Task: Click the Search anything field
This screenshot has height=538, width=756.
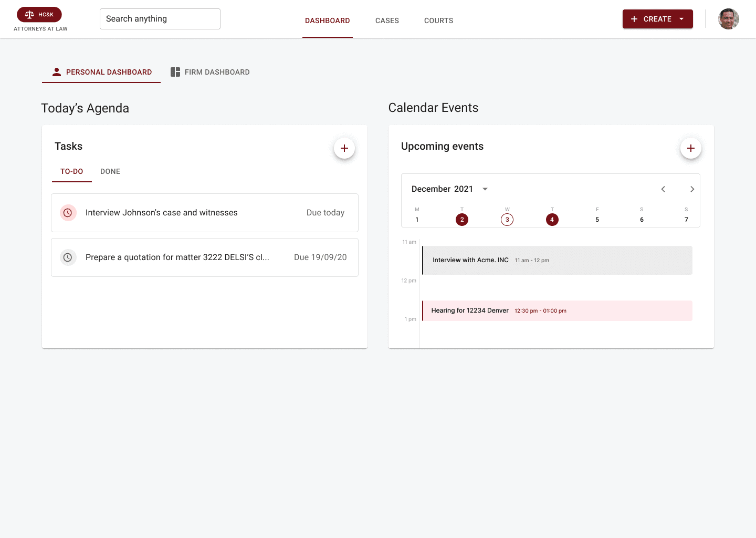Action: 160,19
